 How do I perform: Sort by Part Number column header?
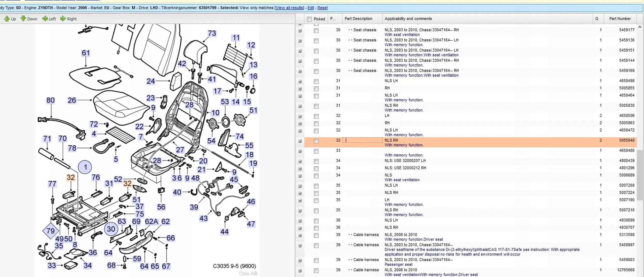pyautogui.click(x=620, y=19)
